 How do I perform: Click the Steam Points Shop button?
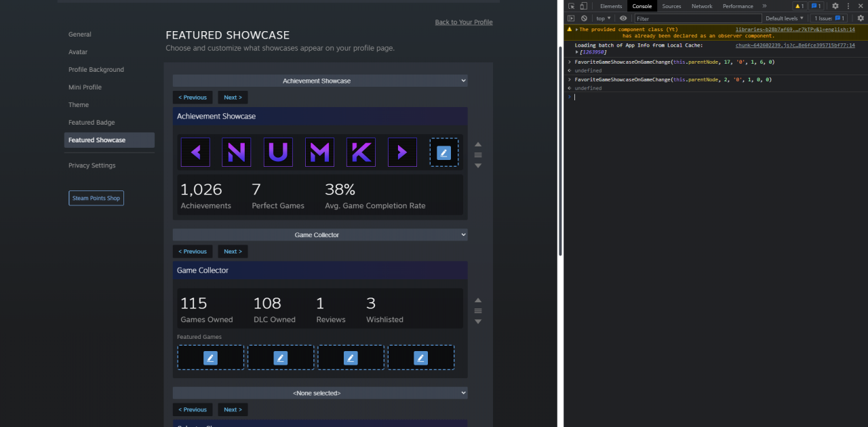point(96,198)
